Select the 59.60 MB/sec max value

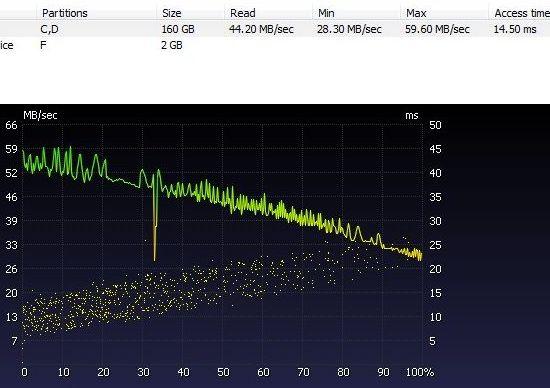coord(437,29)
